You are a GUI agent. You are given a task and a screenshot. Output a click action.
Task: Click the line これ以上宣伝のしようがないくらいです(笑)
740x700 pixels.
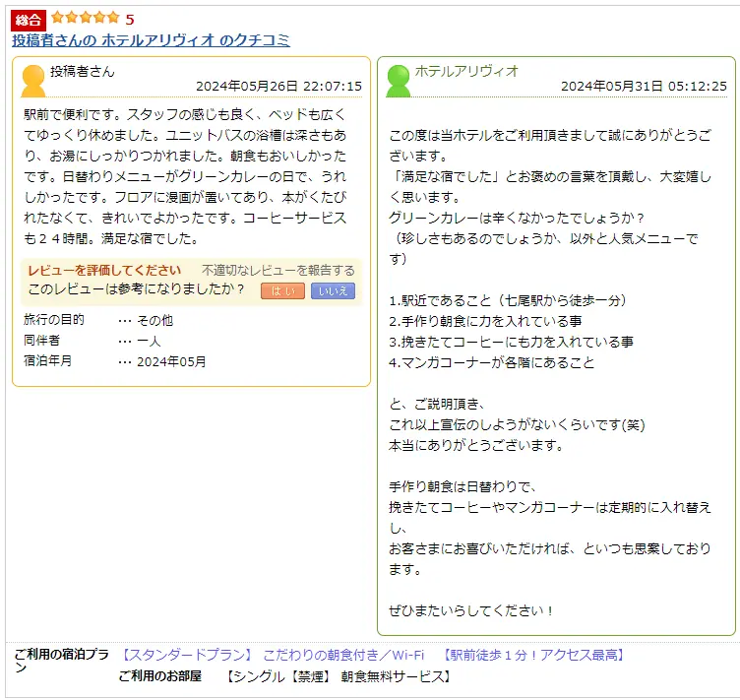(x=518, y=424)
